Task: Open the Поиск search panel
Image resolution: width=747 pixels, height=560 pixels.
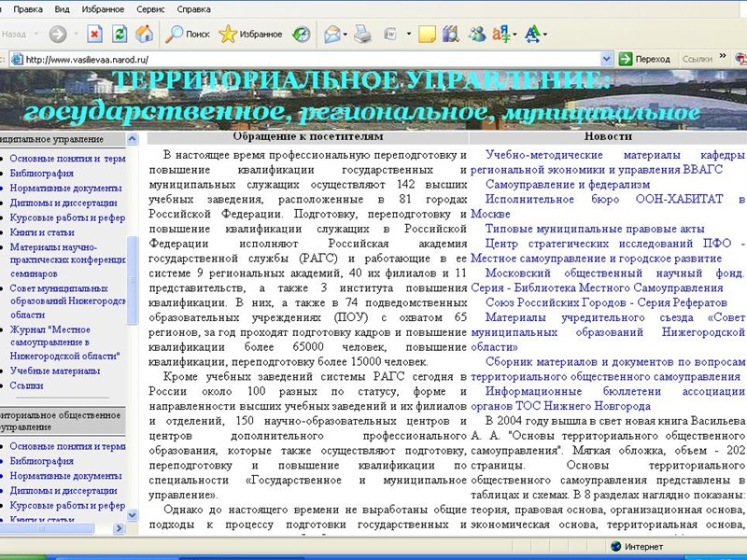Action: (187, 35)
